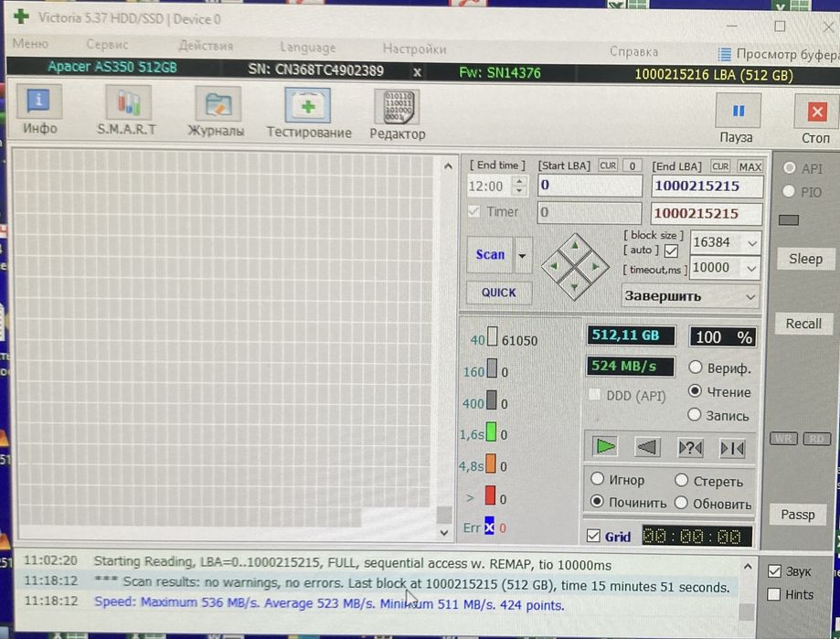Toggle the Grid checkbox
Screen dimensions: 840x639
[593, 536]
